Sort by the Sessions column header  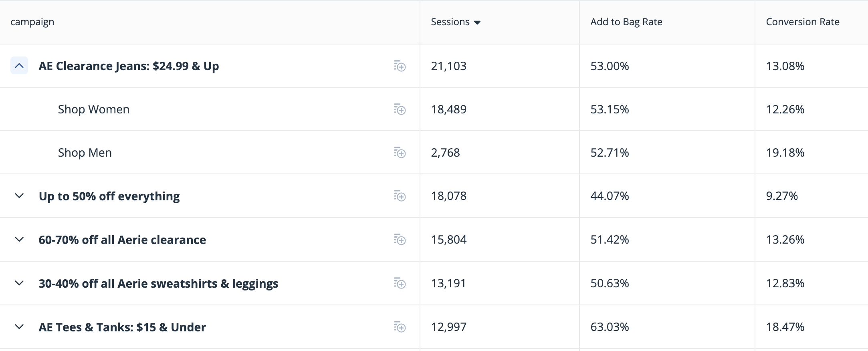pos(450,22)
